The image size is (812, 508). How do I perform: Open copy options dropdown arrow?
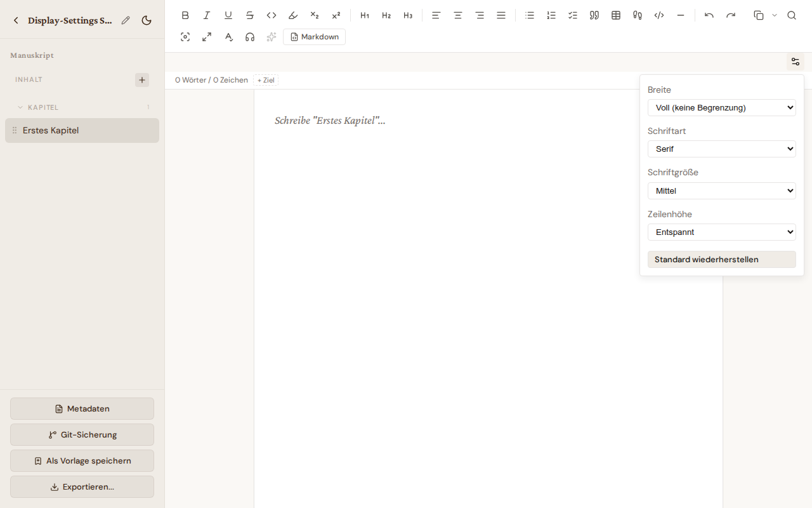(775, 15)
